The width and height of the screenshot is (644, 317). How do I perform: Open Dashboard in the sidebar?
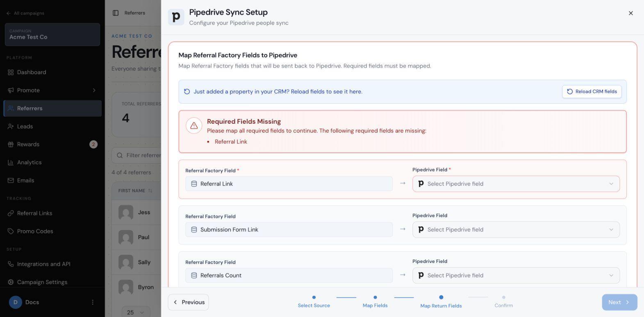point(52,72)
